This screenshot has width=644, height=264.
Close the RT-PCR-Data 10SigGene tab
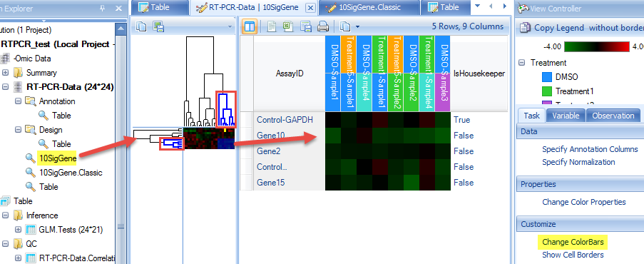[x=310, y=7]
